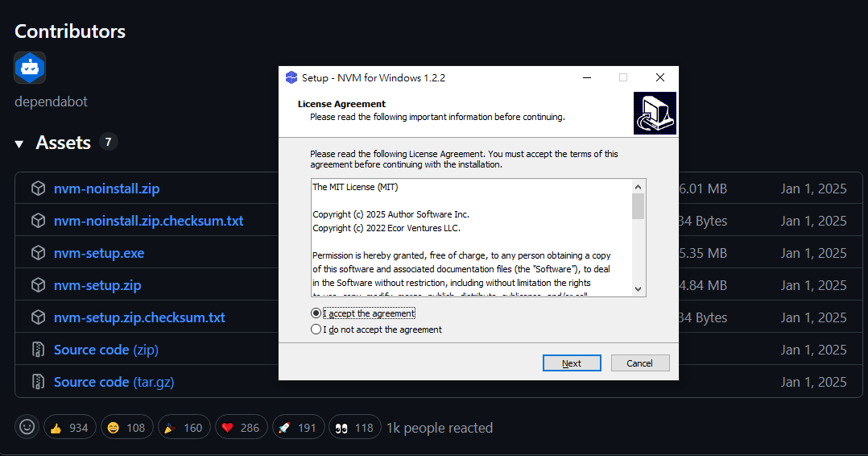Screen dimensions: 868x456
Task: Click the "Copyright (c) 2022 Ecor Ventures LLC." line
Action: click(x=386, y=228)
